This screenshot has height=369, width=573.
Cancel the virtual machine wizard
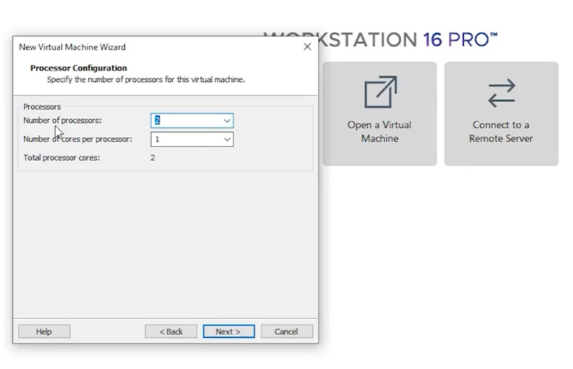286,331
